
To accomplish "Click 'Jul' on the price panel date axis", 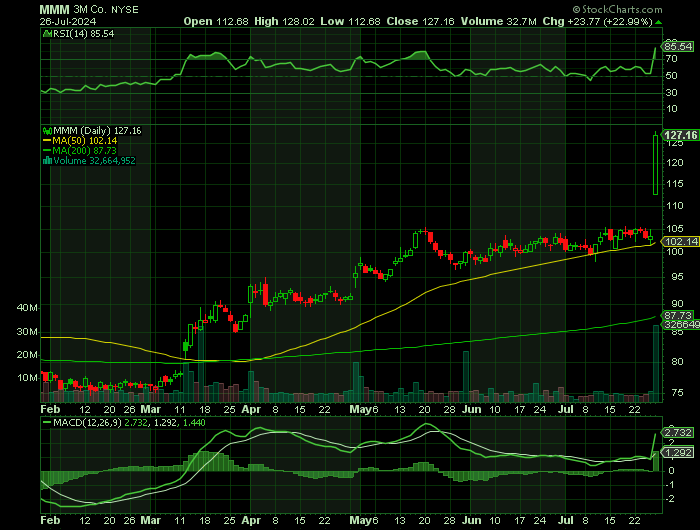I will [x=566, y=409].
